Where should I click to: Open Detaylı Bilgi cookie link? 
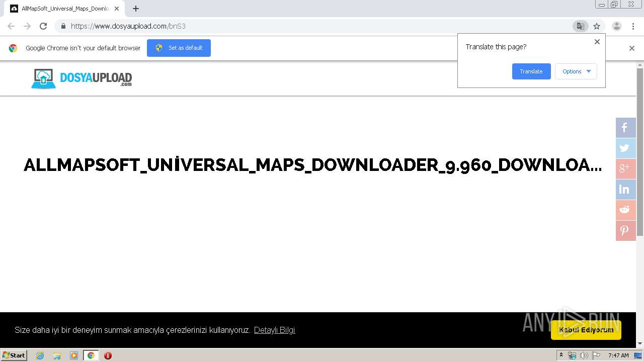[x=274, y=330]
